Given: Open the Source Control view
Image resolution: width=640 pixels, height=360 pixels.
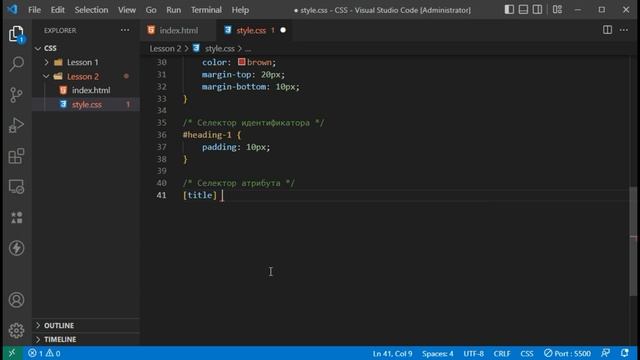Looking at the screenshot, I should click(x=16, y=95).
